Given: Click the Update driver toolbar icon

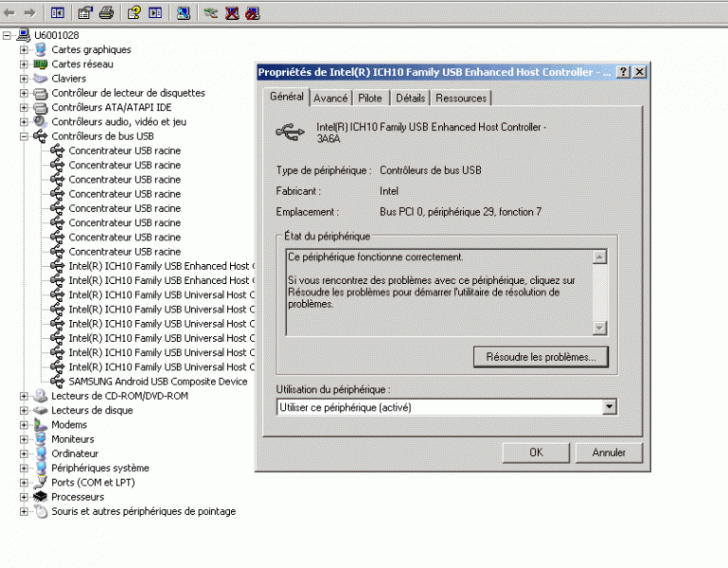Looking at the screenshot, I should coord(210,13).
